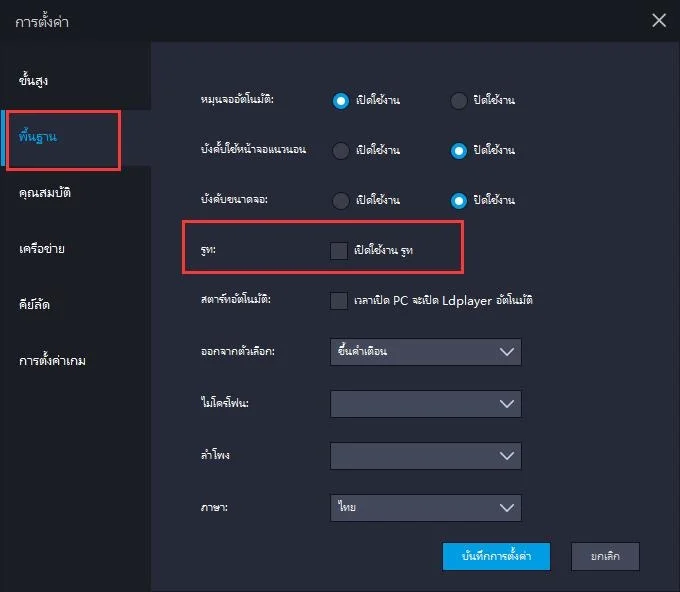
Task: Enable บังคับขนาดจอ with เปิดใช้งาน radio
Action: click(340, 201)
